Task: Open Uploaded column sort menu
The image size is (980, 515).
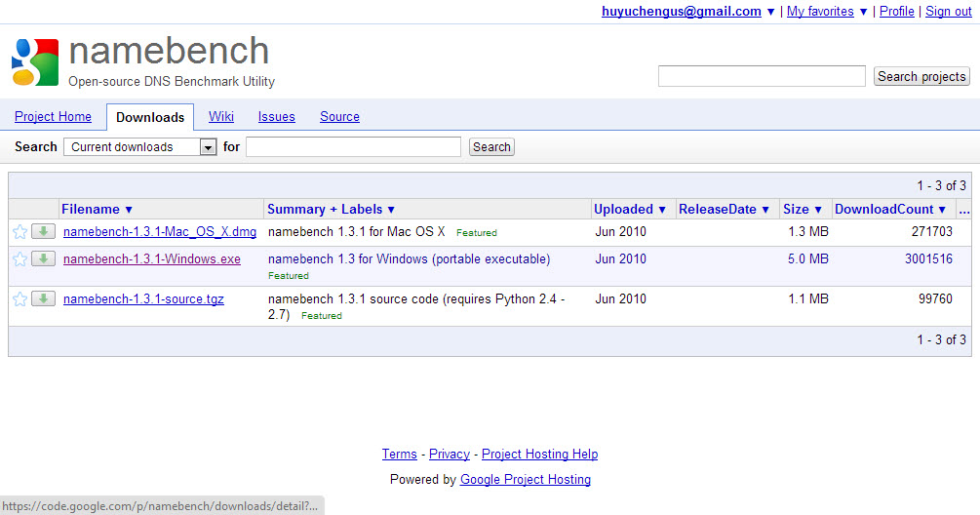Action: point(630,210)
